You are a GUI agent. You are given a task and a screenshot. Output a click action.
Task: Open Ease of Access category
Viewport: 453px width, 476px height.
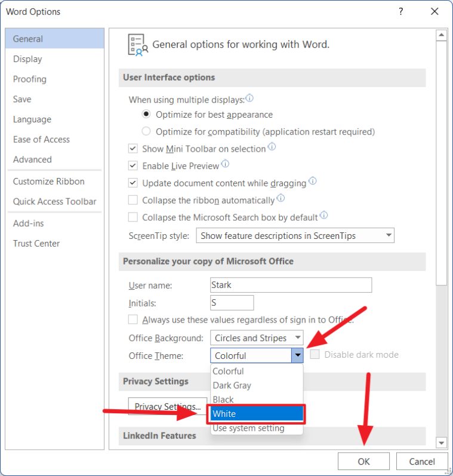pos(55,139)
